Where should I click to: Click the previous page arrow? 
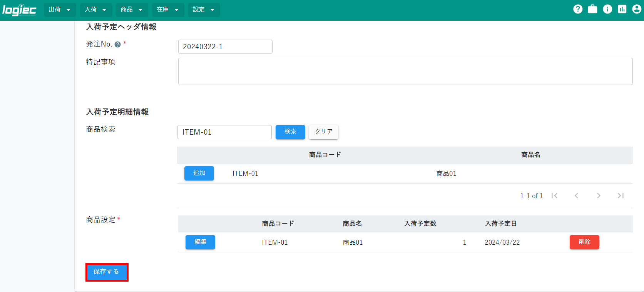tap(576, 196)
